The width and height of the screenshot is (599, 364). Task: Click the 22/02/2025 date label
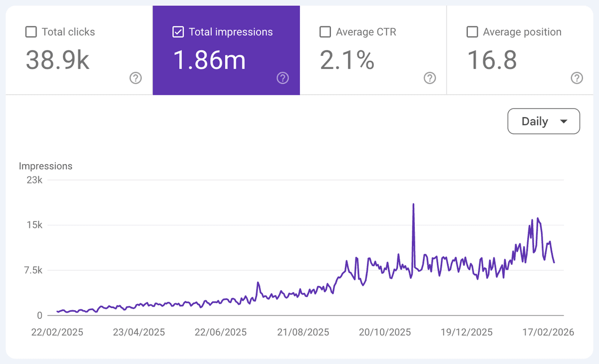pyautogui.click(x=57, y=332)
